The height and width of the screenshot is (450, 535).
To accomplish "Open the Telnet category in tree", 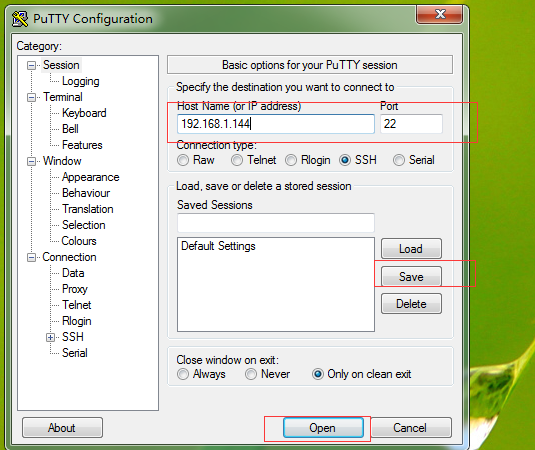I will coord(76,305).
